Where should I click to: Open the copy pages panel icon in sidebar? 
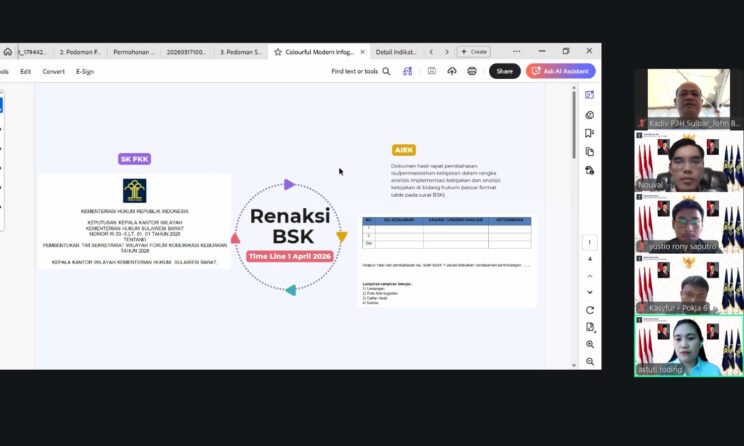point(590,152)
